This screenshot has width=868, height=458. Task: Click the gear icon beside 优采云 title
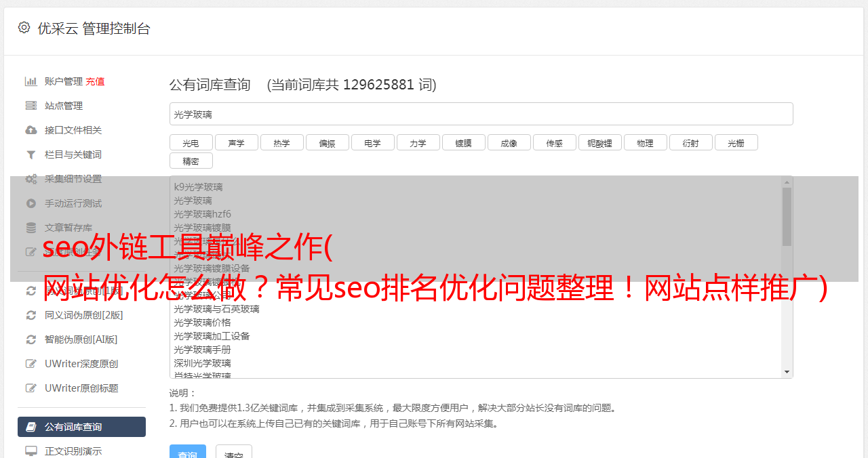point(24,28)
